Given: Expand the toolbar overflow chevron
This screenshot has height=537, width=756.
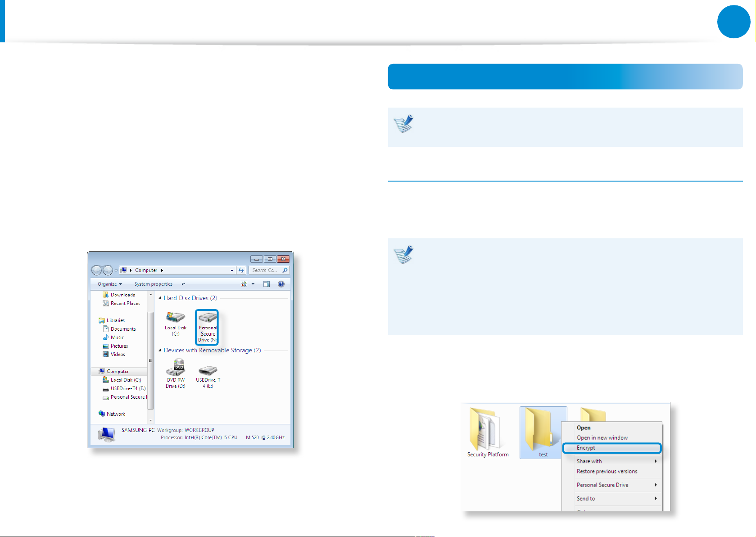Looking at the screenshot, I should 183,284.
